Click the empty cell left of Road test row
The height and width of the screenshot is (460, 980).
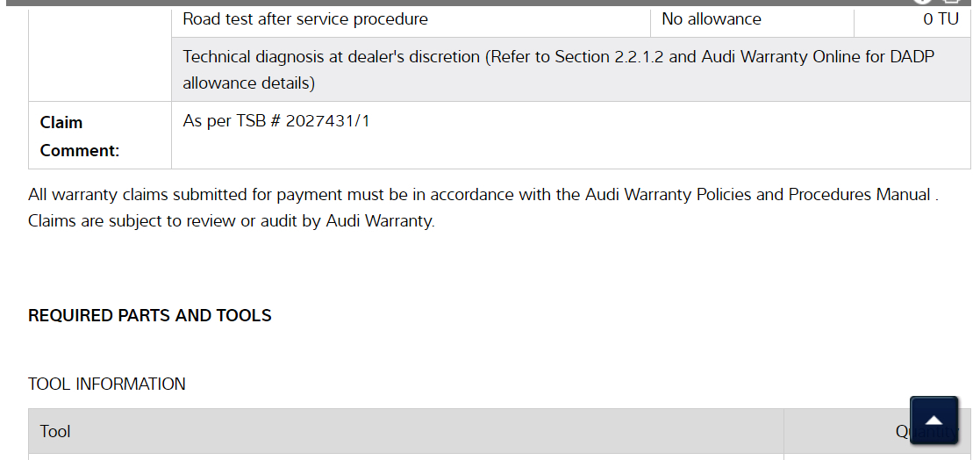tap(99, 53)
